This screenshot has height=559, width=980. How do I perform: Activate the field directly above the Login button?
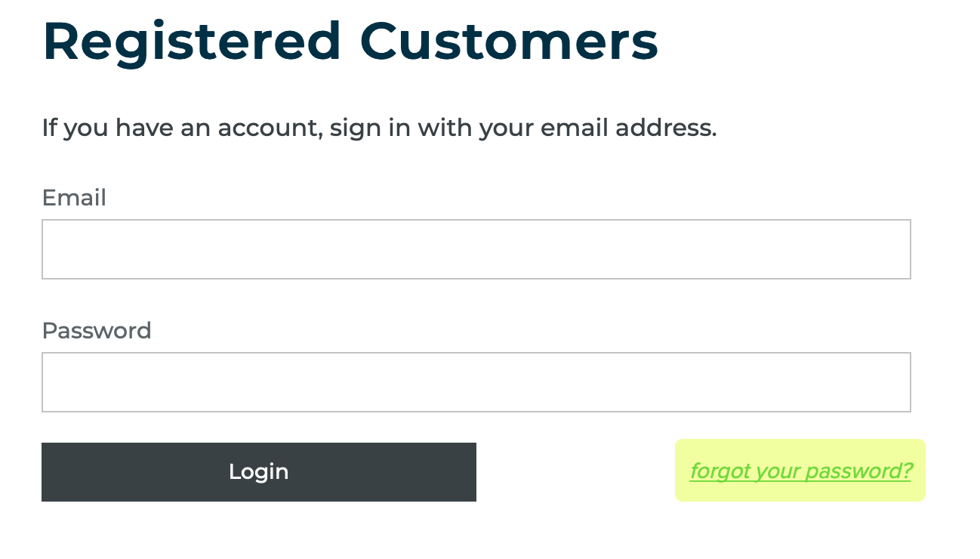coord(476,382)
